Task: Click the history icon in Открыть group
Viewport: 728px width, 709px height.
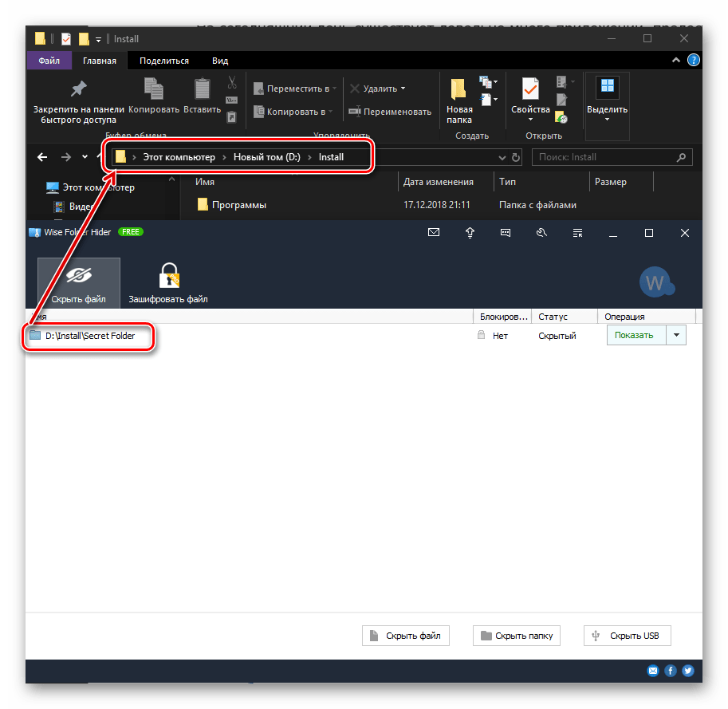Action: (561, 117)
